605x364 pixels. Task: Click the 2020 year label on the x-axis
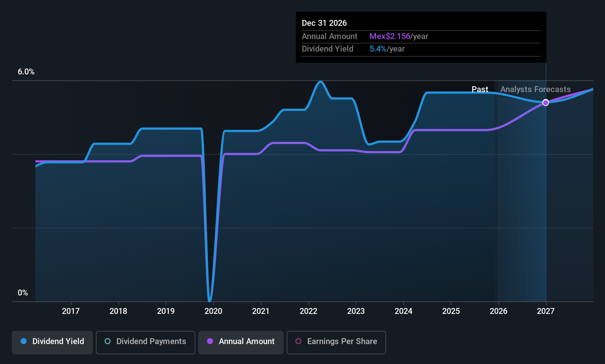pyautogui.click(x=213, y=311)
